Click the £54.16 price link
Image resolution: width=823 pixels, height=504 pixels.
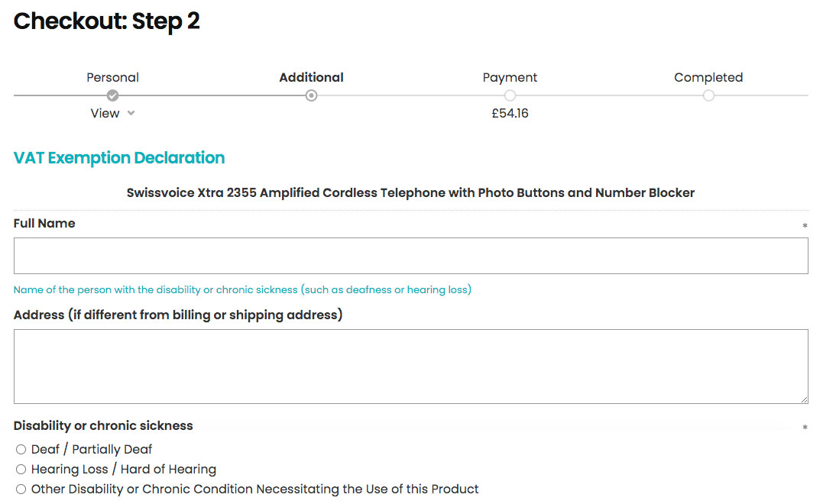pyautogui.click(x=510, y=113)
